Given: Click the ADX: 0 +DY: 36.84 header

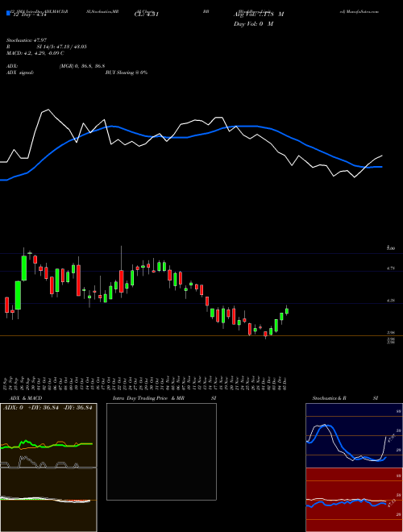Looking at the screenshot, I should click(48, 408).
